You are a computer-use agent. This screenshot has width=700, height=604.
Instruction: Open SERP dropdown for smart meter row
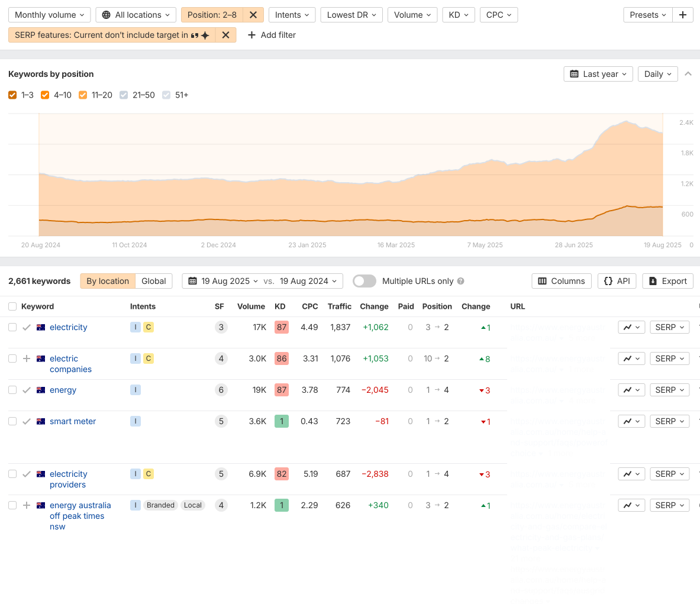(x=670, y=421)
